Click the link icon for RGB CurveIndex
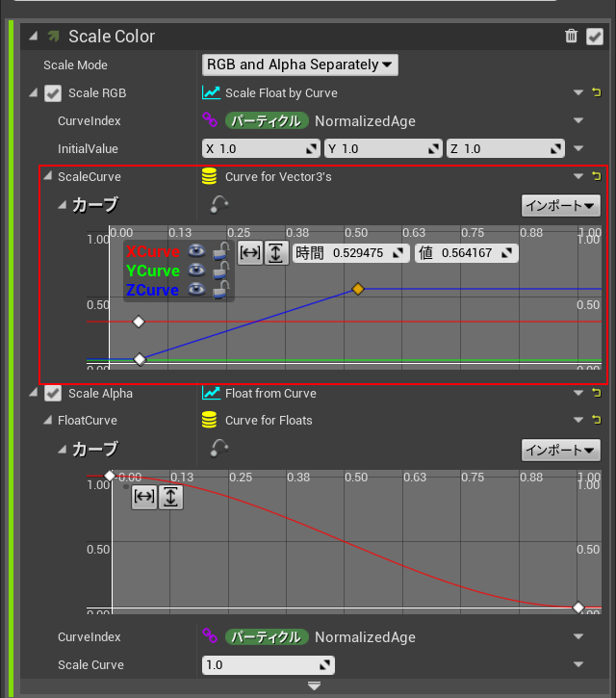Image resolution: width=616 pixels, height=698 pixels. coord(210,119)
